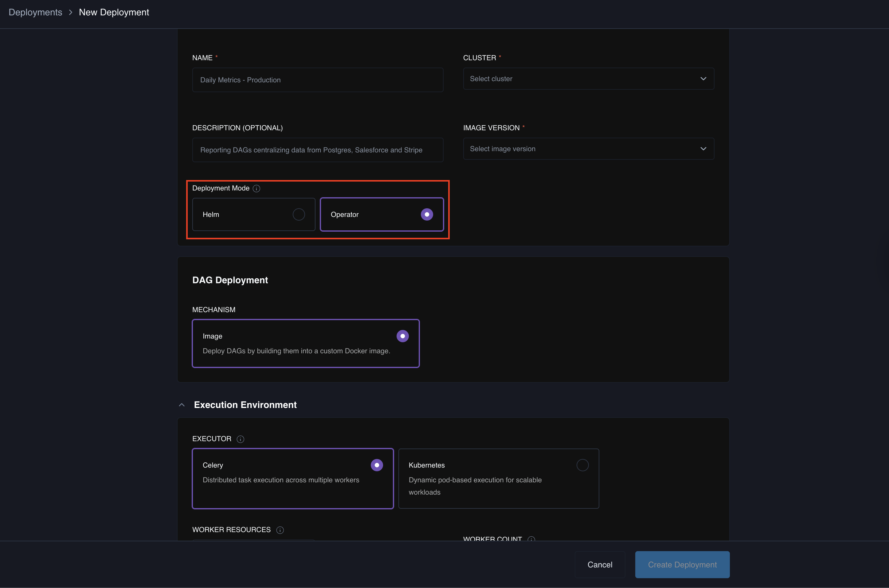Image resolution: width=889 pixels, height=588 pixels.
Task: Click the Deployment Mode label text
Action: click(221, 188)
